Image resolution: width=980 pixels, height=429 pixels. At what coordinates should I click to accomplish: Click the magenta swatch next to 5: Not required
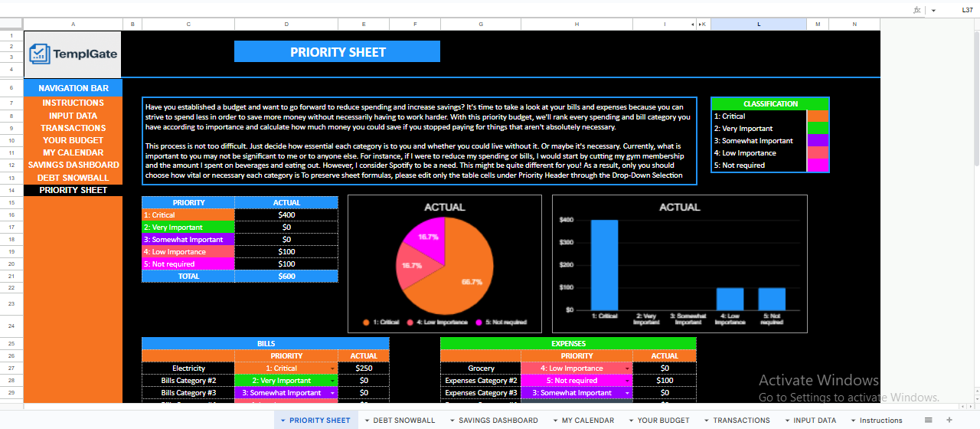point(818,165)
